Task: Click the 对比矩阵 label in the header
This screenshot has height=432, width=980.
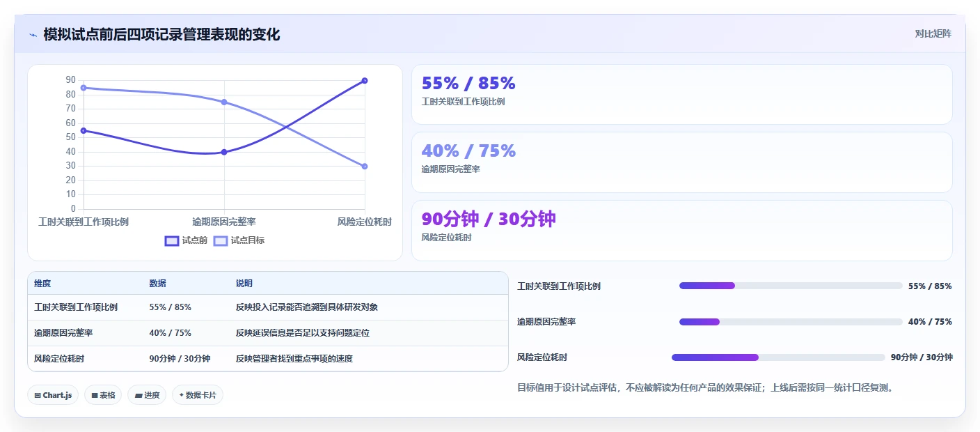Action: [933, 33]
